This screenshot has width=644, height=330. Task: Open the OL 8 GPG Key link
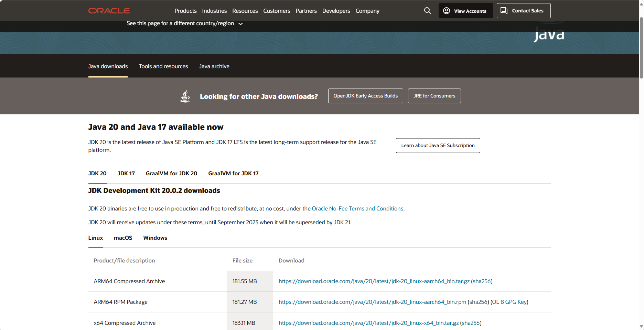point(509,302)
